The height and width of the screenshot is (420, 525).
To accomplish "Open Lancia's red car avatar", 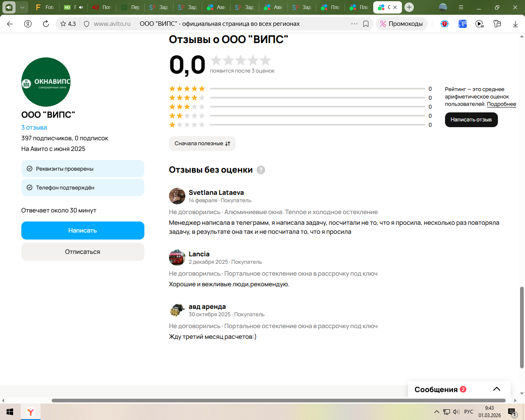I will [177, 258].
